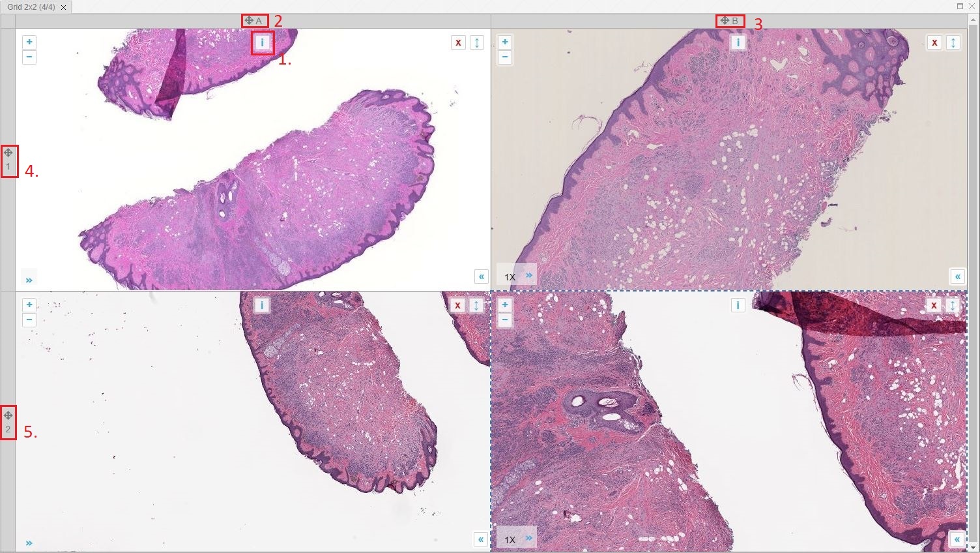Click the 1X magnification label in bottom-right panel
This screenshot has width=980, height=553.
click(x=510, y=539)
